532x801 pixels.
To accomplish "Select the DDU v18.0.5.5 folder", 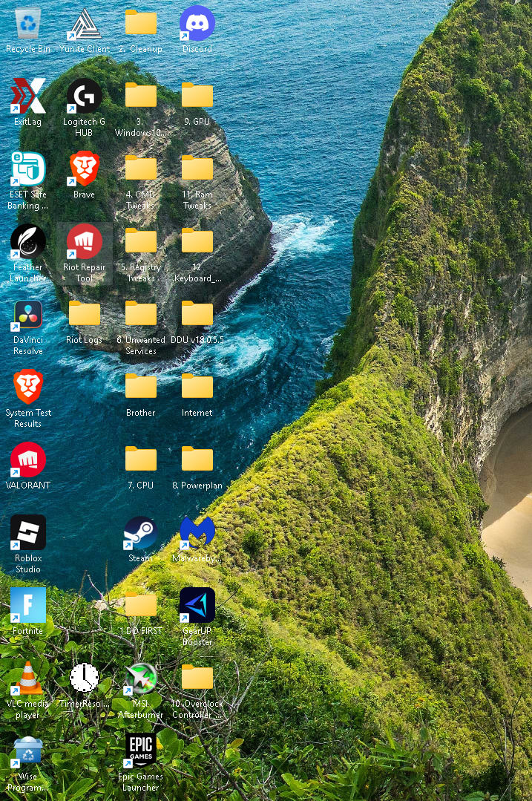I will click(x=197, y=314).
